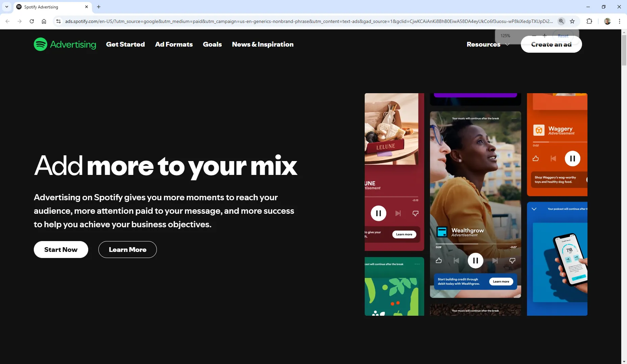Click the browser back button

[7, 21]
